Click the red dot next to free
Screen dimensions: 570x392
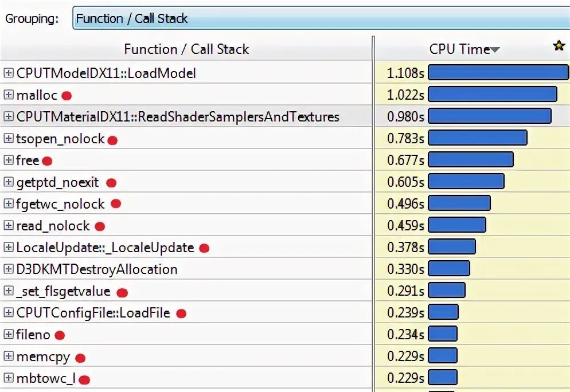(47, 161)
